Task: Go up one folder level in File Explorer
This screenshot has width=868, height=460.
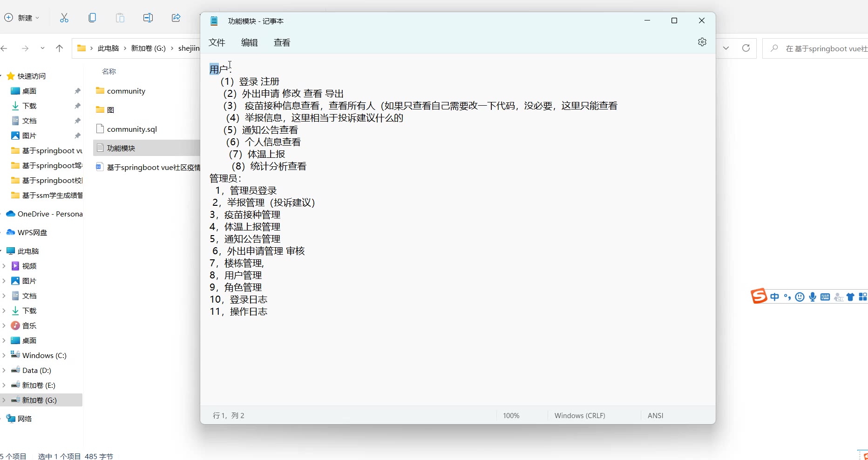Action: click(x=59, y=48)
